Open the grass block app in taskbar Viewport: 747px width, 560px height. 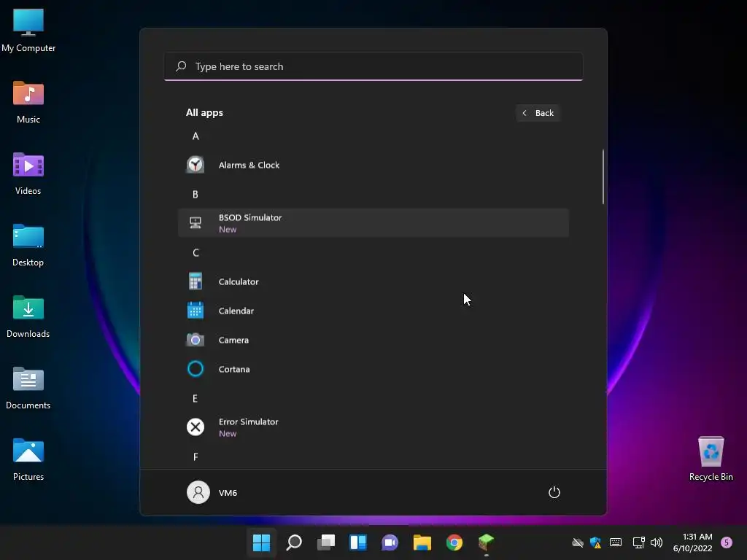point(487,542)
